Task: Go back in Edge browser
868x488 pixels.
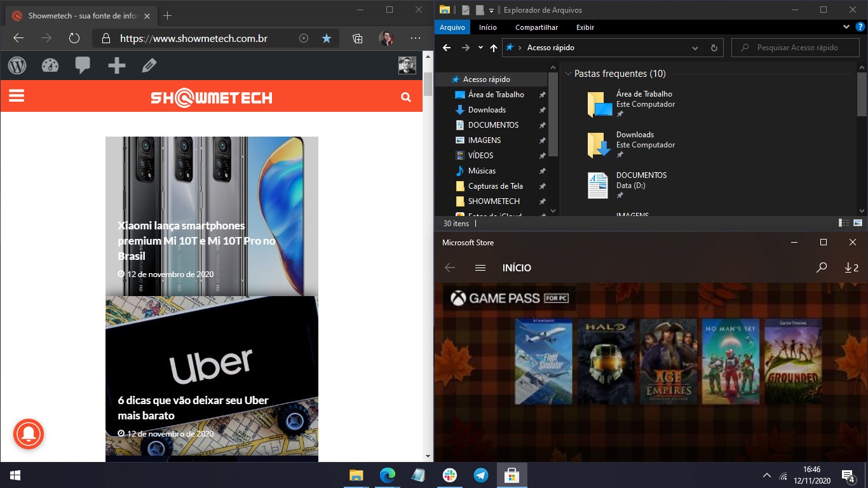Action: [x=18, y=38]
